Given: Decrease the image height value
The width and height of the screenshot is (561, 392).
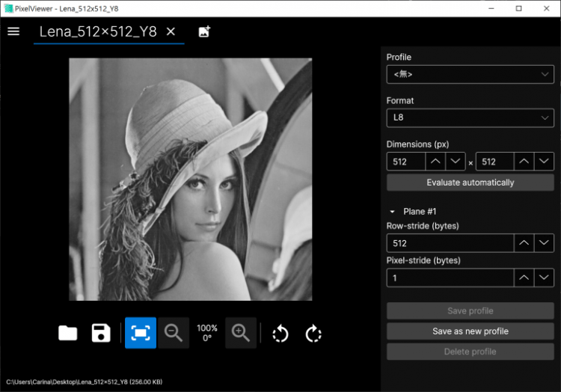Looking at the screenshot, I should coord(544,162).
